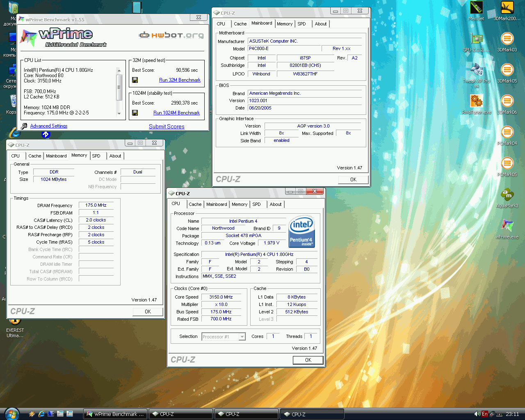Click the Recycle Bin desktop icon
The width and height of the screenshot is (525, 420).
12,101
